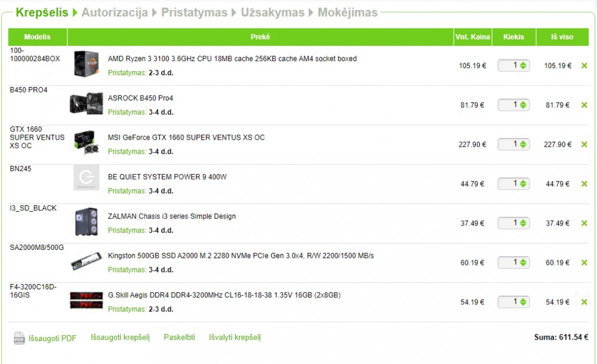
Task: Open G.Skill Aegis DDR4 product title
Action: pyautogui.click(x=224, y=295)
